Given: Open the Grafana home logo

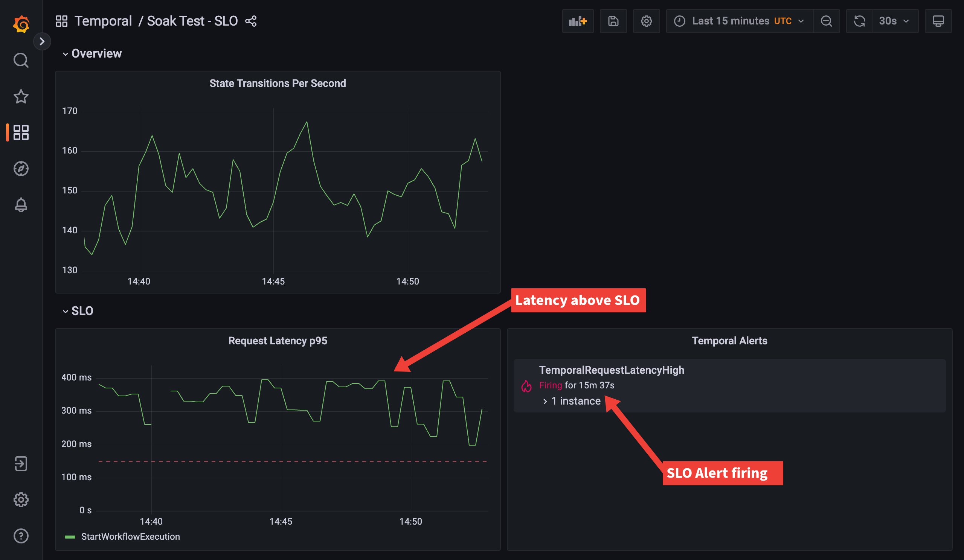Looking at the screenshot, I should (21, 24).
